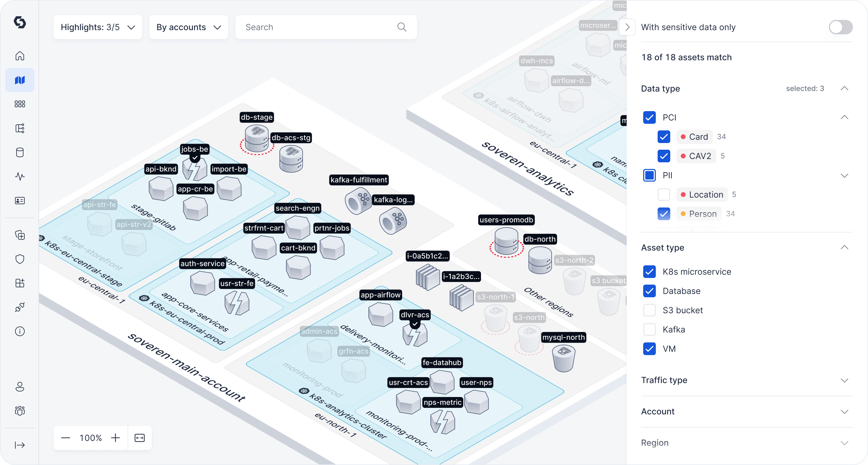Viewport: 868px width, 465px height.
Task: Uncheck the Card data type checkbox
Action: [x=664, y=137]
